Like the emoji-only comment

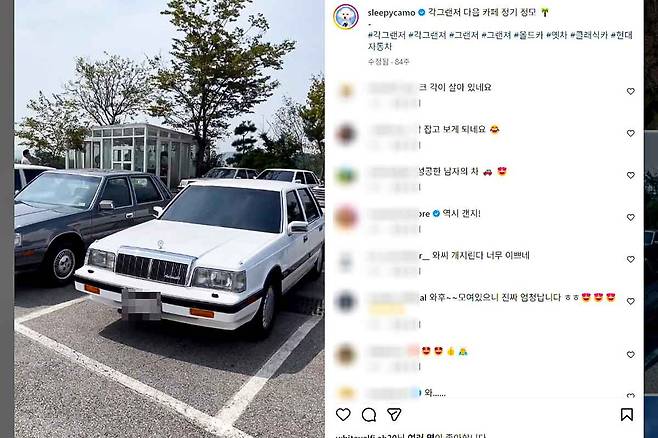(630, 355)
